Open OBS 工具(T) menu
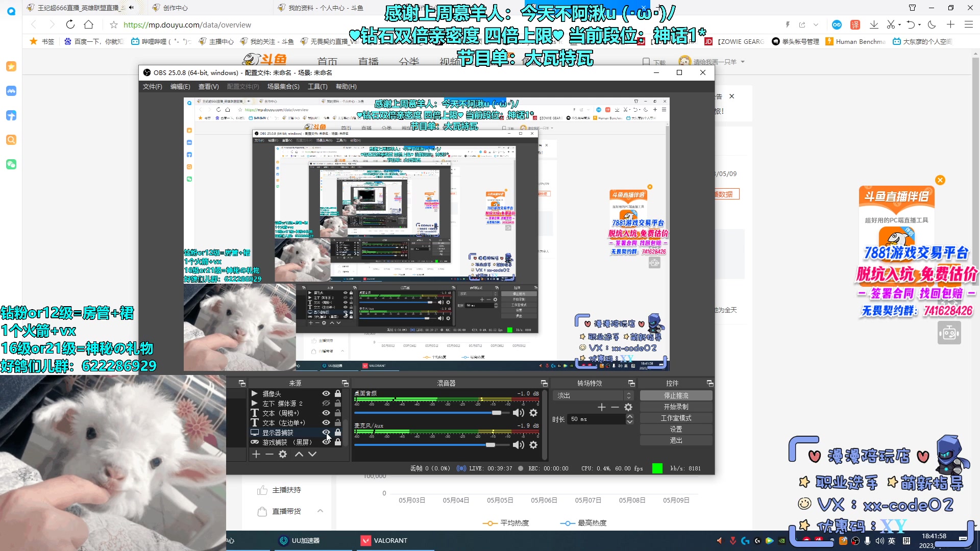The height and width of the screenshot is (551, 980). [x=317, y=87]
